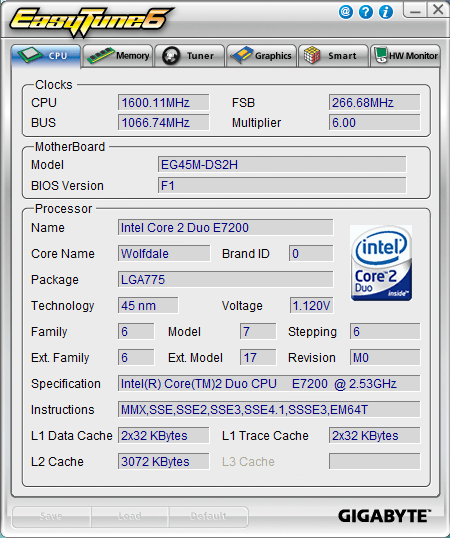Click the EasyTune6 logo
This screenshot has height=538, width=450.
pos(91,21)
